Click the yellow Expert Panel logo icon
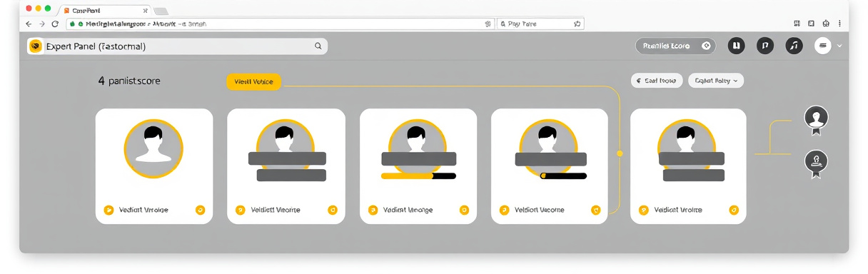The image size is (868, 274). coord(35,46)
